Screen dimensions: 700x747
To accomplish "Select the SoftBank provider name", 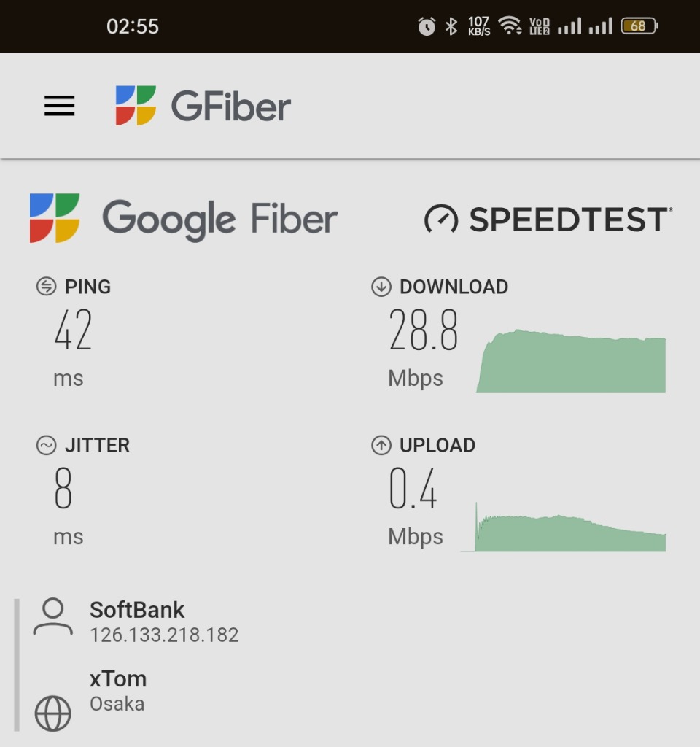I will point(137,610).
